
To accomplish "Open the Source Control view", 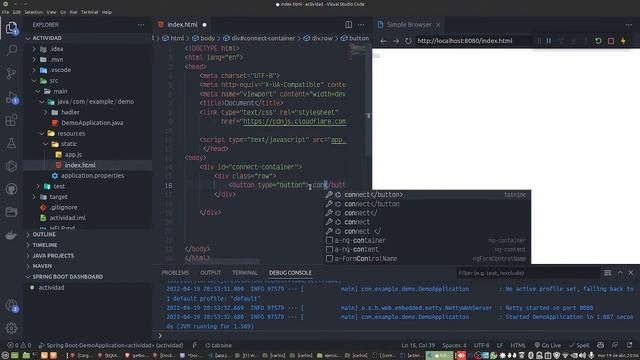I will tap(11, 73).
